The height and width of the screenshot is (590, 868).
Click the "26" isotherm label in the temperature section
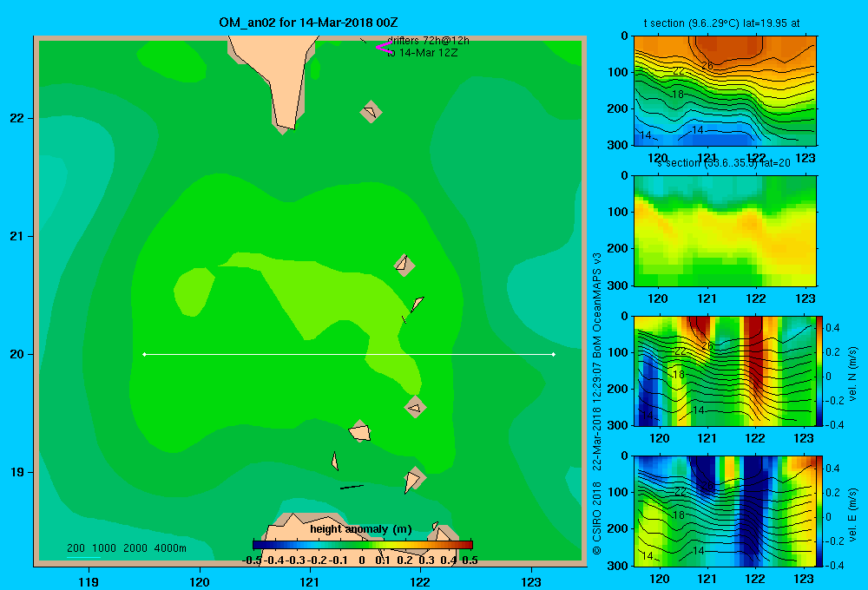pos(707,66)
